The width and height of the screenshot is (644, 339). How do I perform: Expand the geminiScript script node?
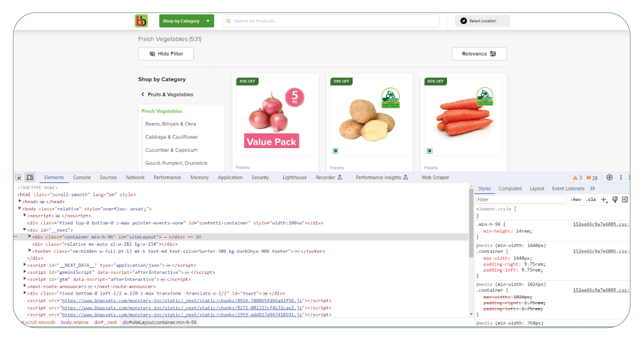[x=25, y=272]
